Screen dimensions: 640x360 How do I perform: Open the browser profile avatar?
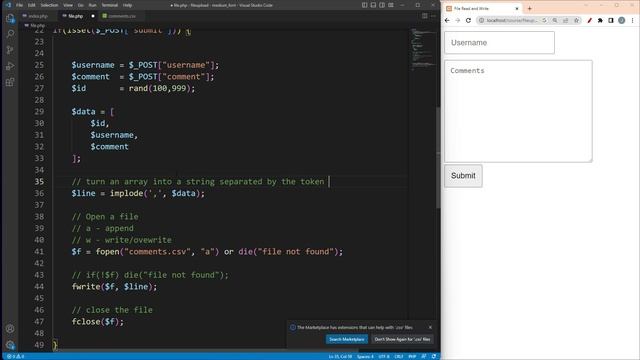[x=621, y=20]
